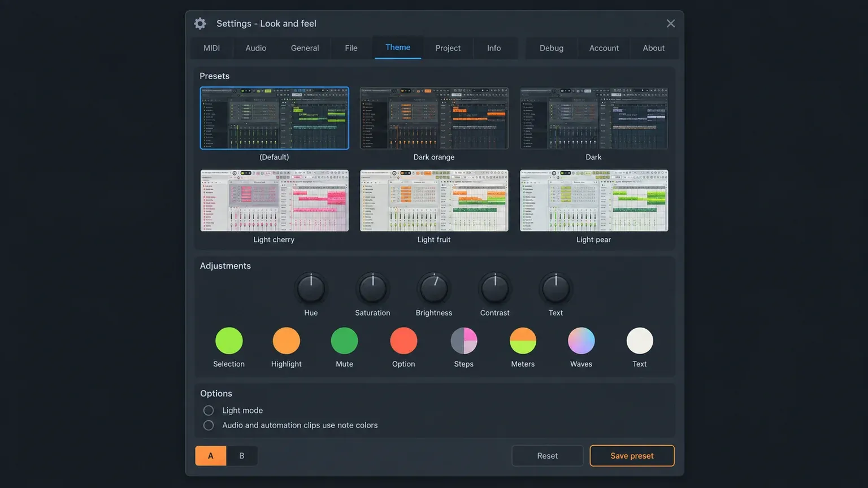The image size is (868, 488).
Task: Open the General settings tab
Action: 305,48
